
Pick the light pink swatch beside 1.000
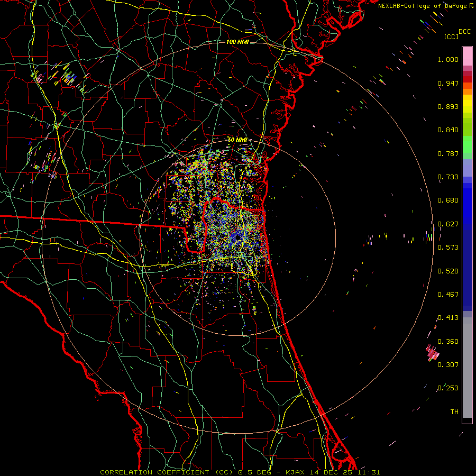[467, 57]
